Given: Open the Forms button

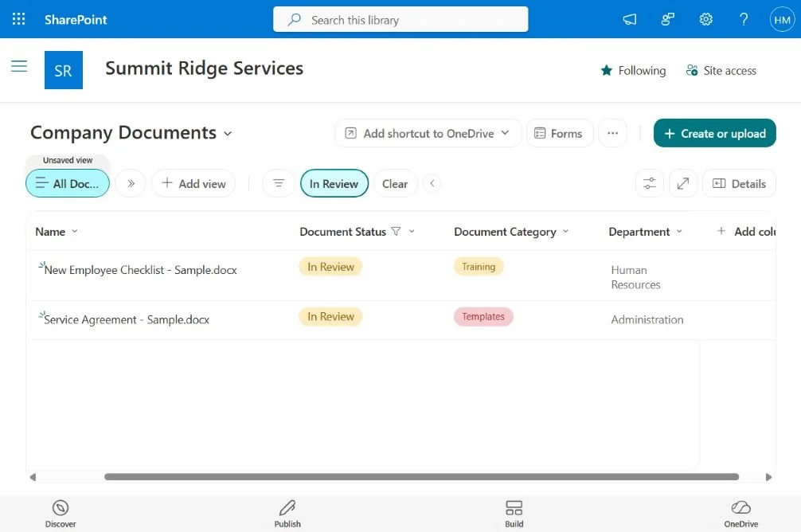Looking at the screenshot, I should click(560, 133).
